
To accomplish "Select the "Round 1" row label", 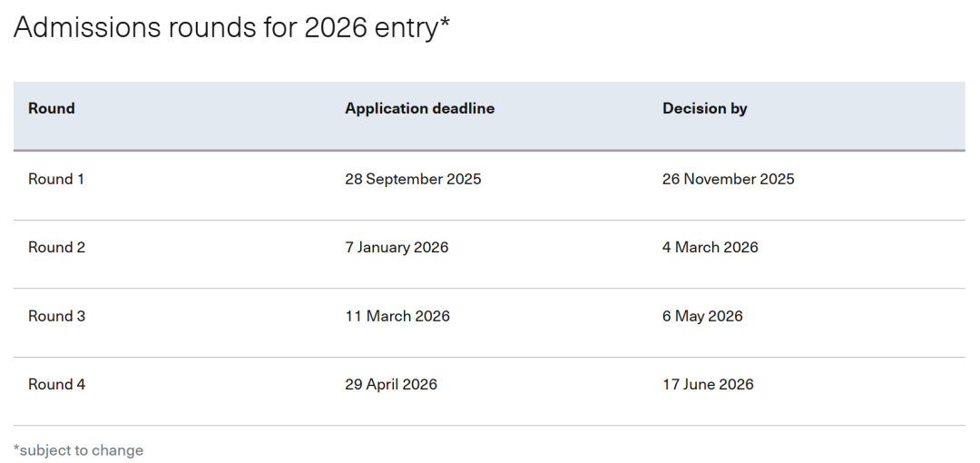I will [x=56, y=180].
